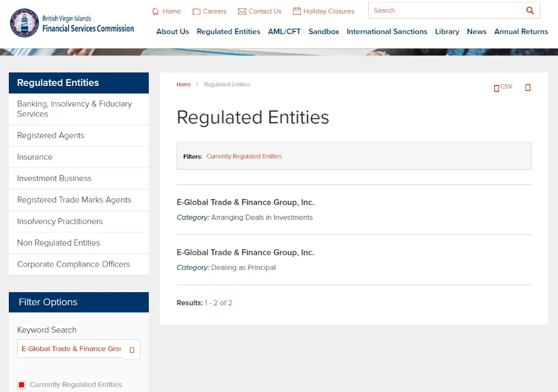Click the Careers icon in top bar
The height and width of the screenshot is (392, 558).
196,11
